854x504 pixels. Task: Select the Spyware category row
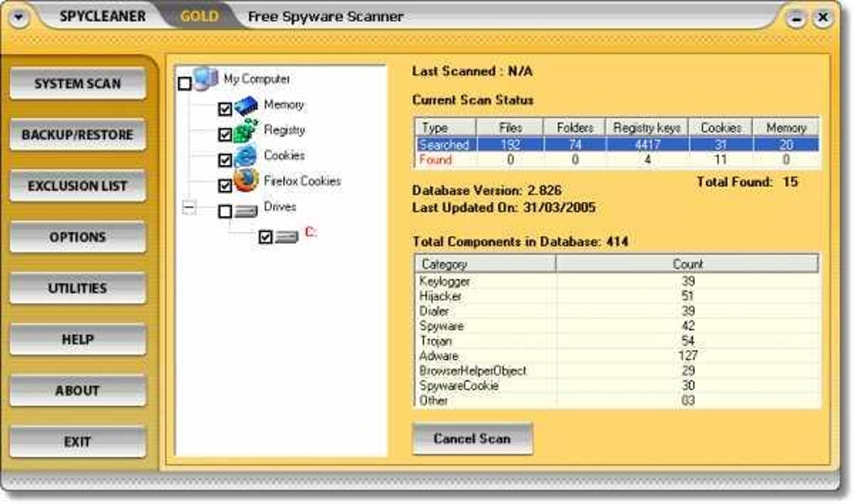click(x=617, y=326)
